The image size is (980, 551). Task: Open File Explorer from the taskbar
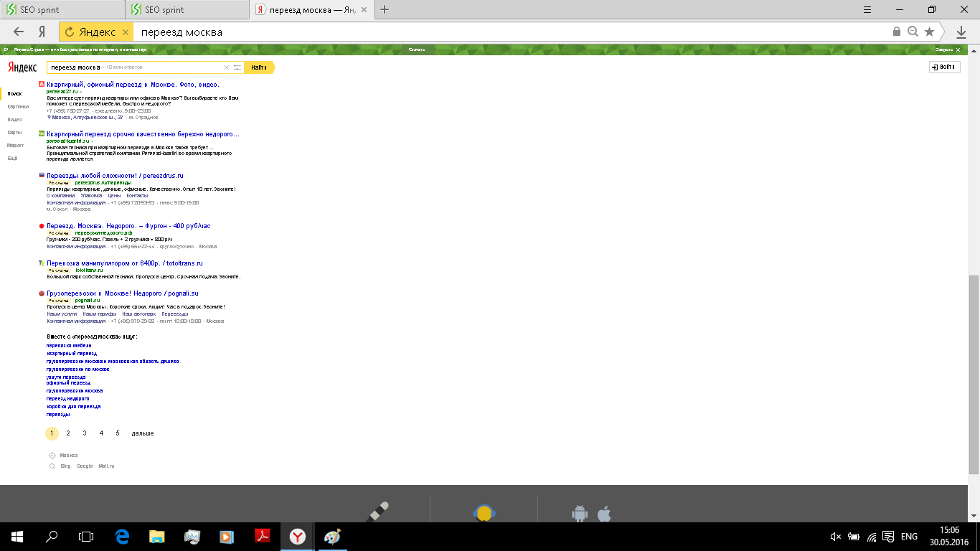coord(157,537)
